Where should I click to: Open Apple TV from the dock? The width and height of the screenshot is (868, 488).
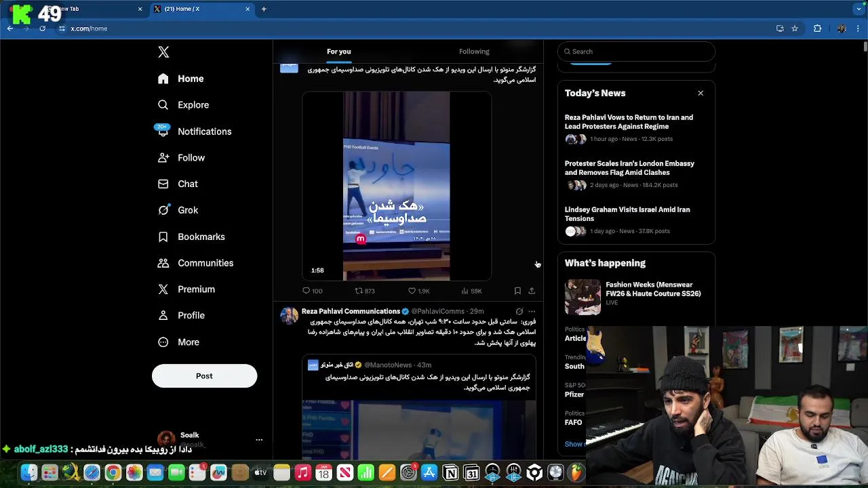coord(260,472)
